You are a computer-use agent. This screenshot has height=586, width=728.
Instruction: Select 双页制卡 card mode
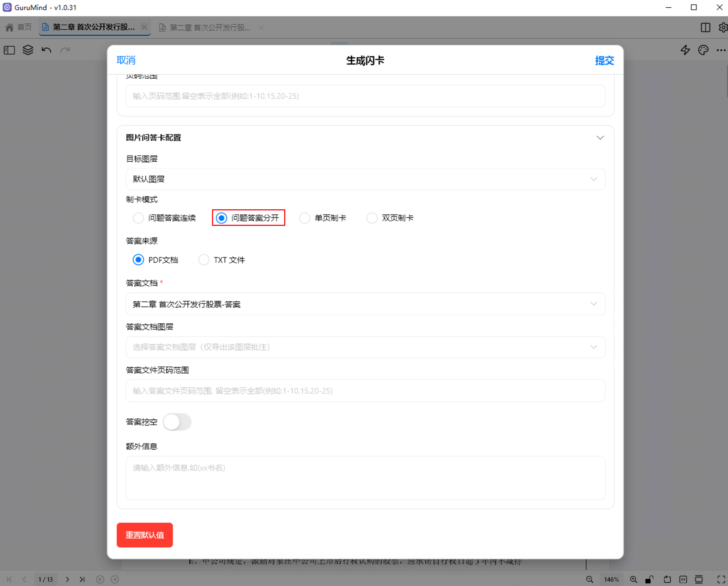(x=390, y=218)
